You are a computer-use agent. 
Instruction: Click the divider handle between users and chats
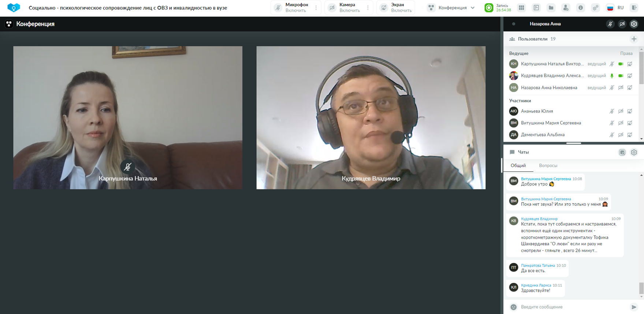point(573,143)
